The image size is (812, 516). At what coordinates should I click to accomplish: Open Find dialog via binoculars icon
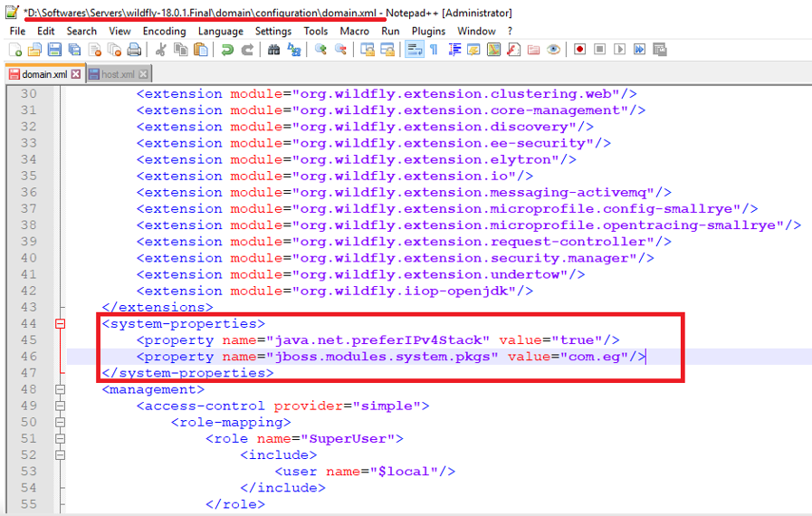[x=273, y=50]
